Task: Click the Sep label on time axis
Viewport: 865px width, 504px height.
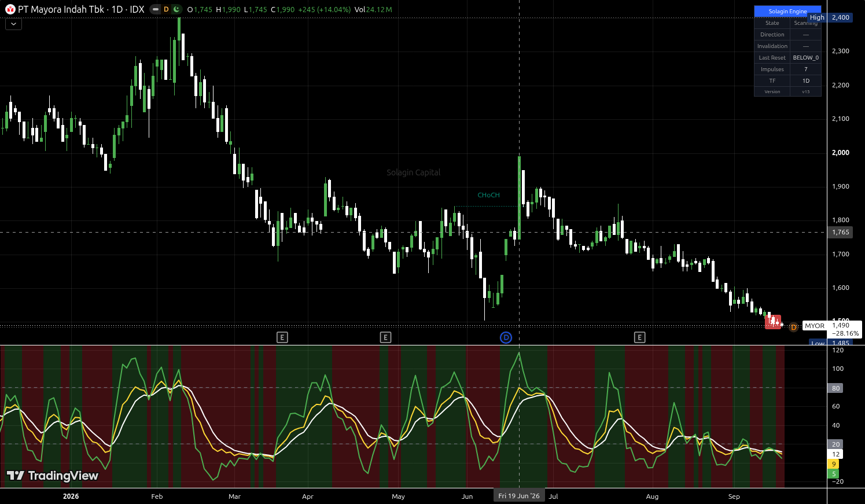Action: click(734, 496)
